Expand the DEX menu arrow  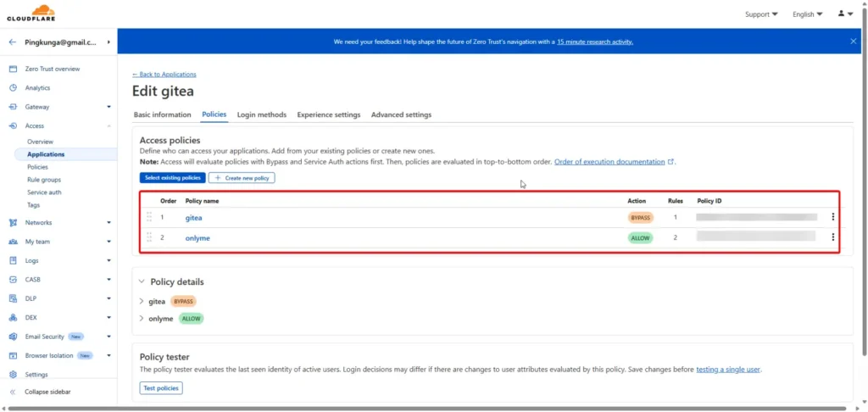click(109, 317)
